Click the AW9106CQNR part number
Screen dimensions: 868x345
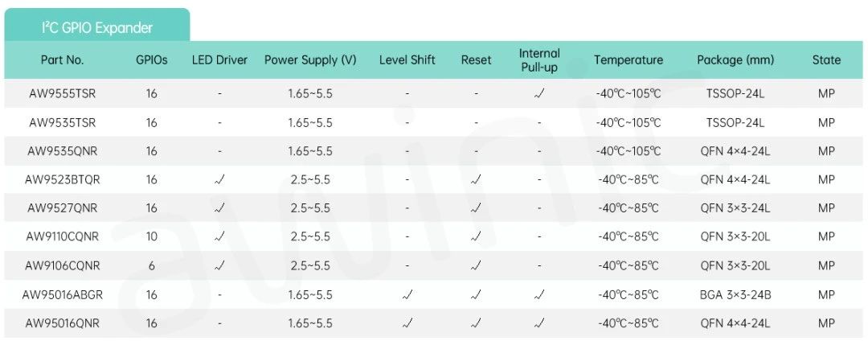[x=62, y=265]
